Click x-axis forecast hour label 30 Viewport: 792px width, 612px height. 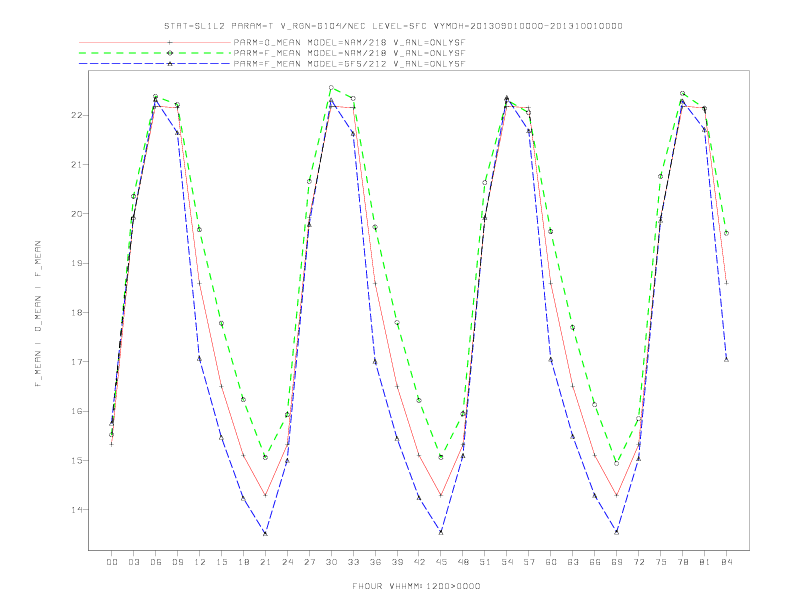331,562
